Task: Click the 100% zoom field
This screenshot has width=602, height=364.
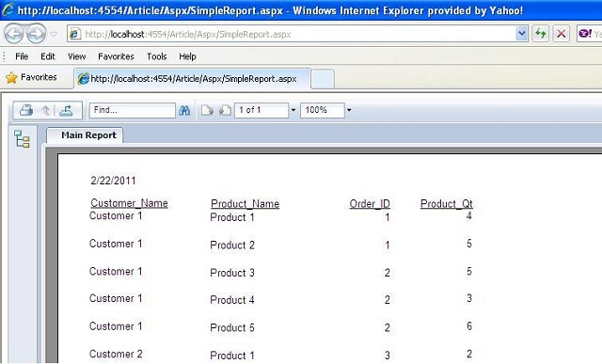Action: point(322,110)
